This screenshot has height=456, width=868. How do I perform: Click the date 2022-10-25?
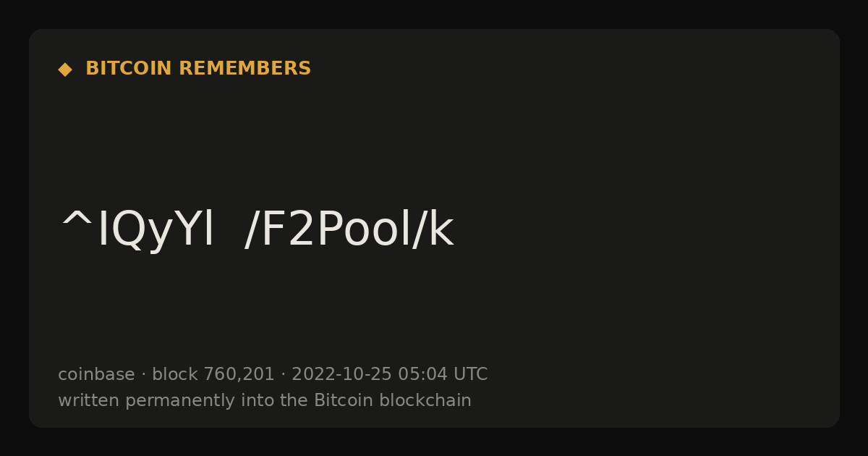click(341, 374)
